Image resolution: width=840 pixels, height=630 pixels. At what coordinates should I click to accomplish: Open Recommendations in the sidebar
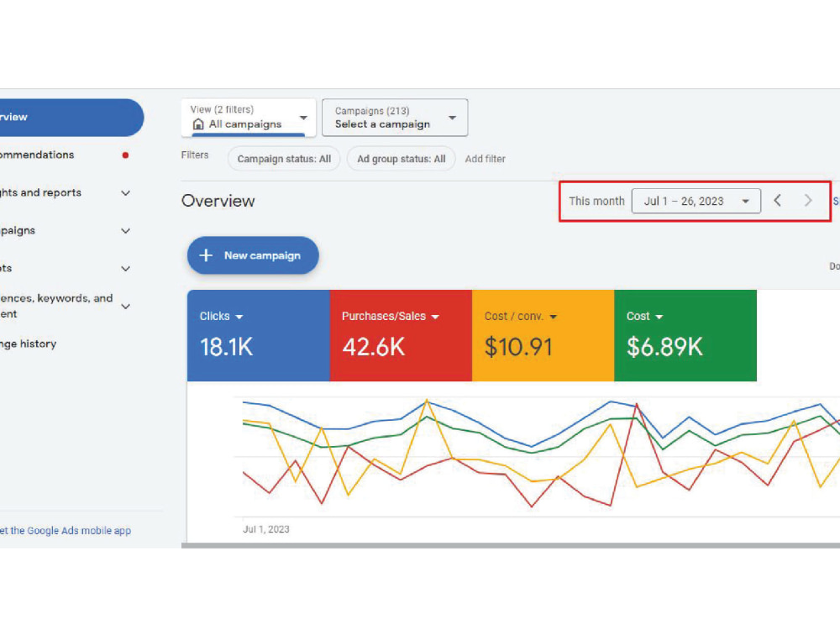click(38, 155)
